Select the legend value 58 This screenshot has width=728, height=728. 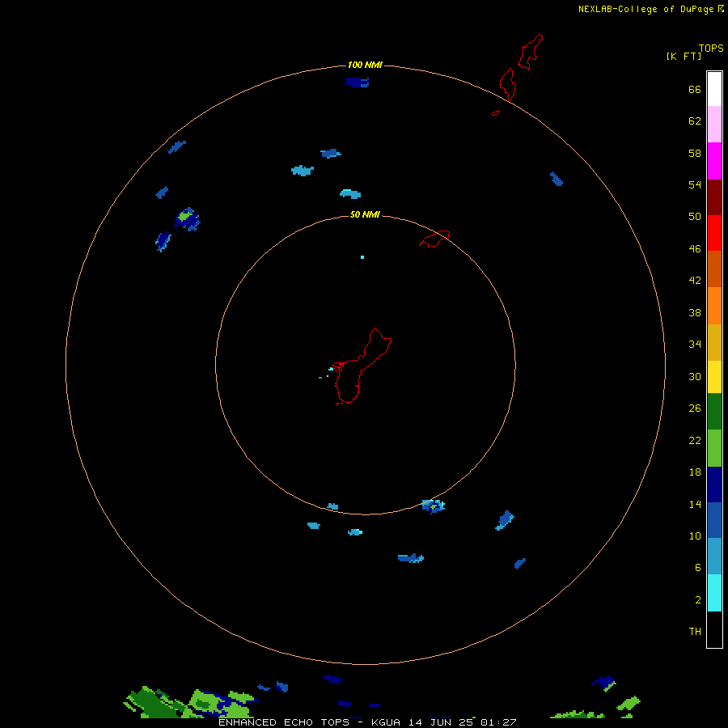pyautogui.click(x=695, y=153)
